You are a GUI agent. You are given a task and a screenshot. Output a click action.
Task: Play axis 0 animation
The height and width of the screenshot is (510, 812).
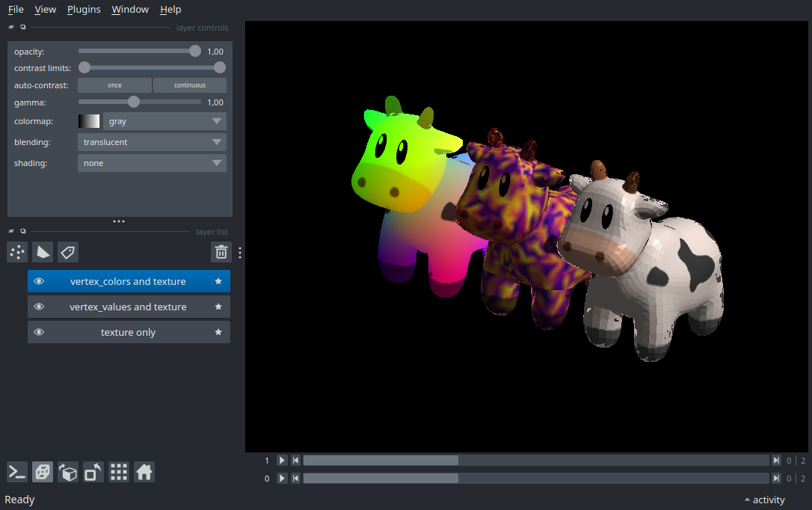pyautogui.click(x=282, y=478)
